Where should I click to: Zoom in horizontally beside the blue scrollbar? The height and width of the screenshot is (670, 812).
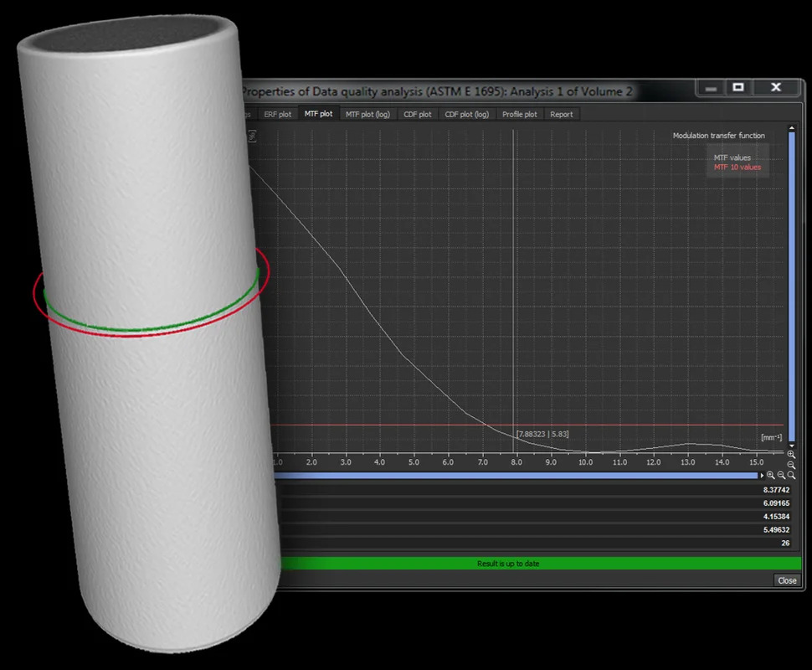click(771, 475)
